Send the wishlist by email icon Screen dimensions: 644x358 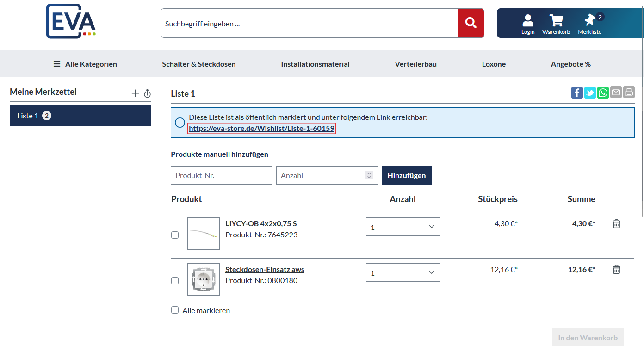616,93
